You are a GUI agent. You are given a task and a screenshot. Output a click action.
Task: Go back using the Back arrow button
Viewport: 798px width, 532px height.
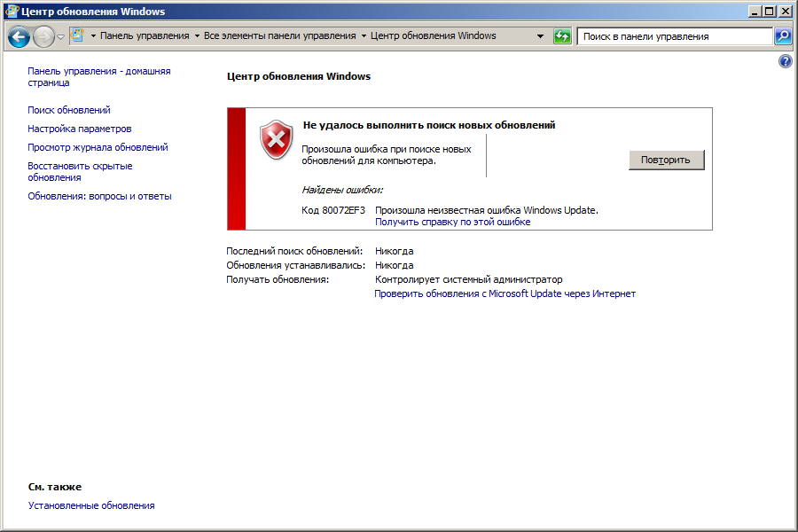[19, 36]
